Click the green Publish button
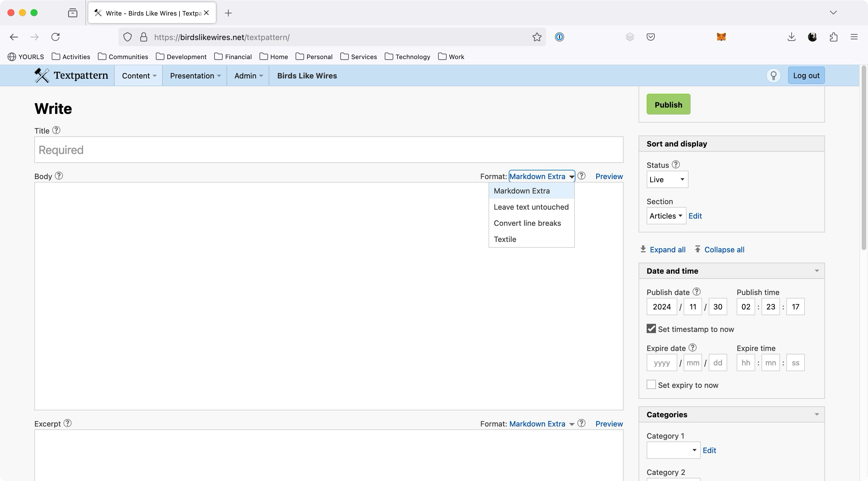This screenshot has height=481, width=868. (668, 104)
